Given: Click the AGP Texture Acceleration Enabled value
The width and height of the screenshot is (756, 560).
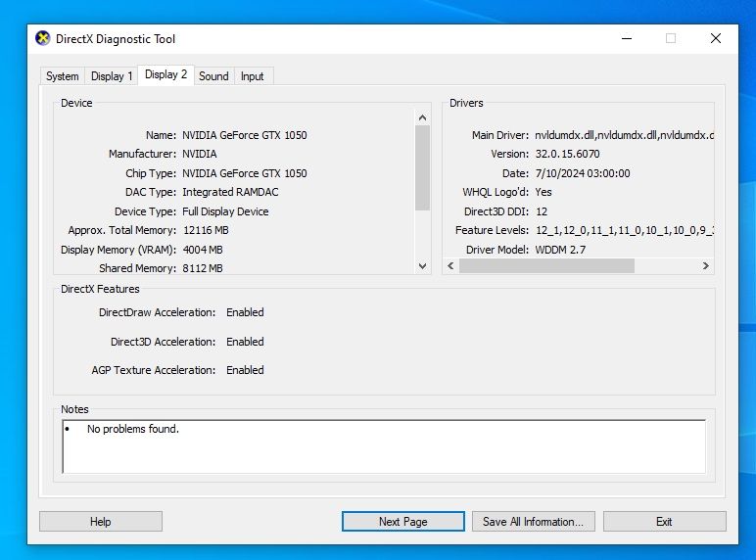Looking at the screenshot, I should (245, 370).
